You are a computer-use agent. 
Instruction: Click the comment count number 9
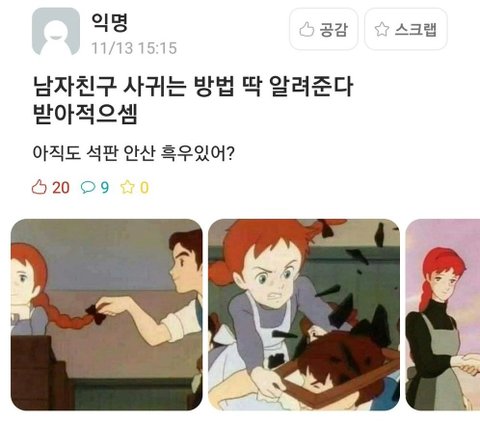click(105, 188)
